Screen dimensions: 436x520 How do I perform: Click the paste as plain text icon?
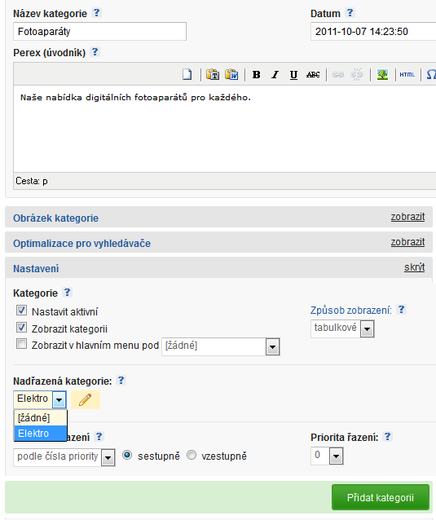(213, 74)
